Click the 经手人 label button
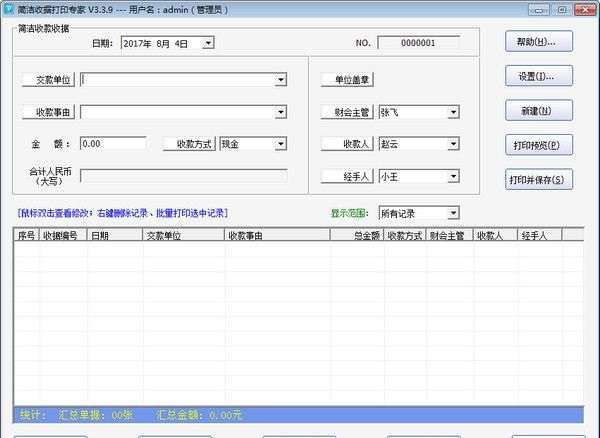The width and height of the screenshot is (600, 438). [x=347, y=176]
